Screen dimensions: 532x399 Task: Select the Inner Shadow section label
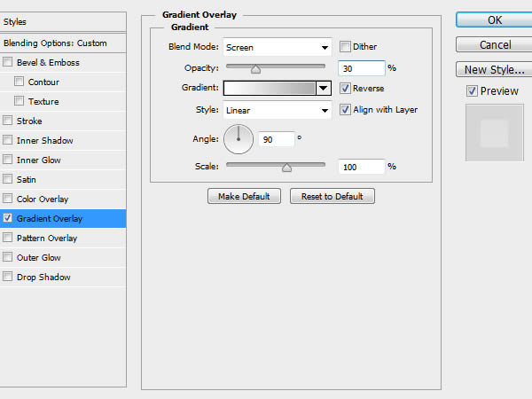coord(45,140)
